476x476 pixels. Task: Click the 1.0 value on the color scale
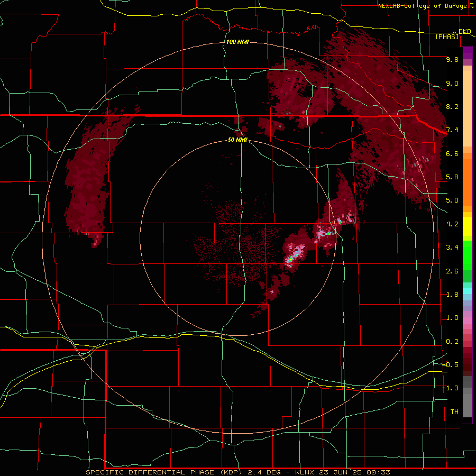click(x=452, y=318)
